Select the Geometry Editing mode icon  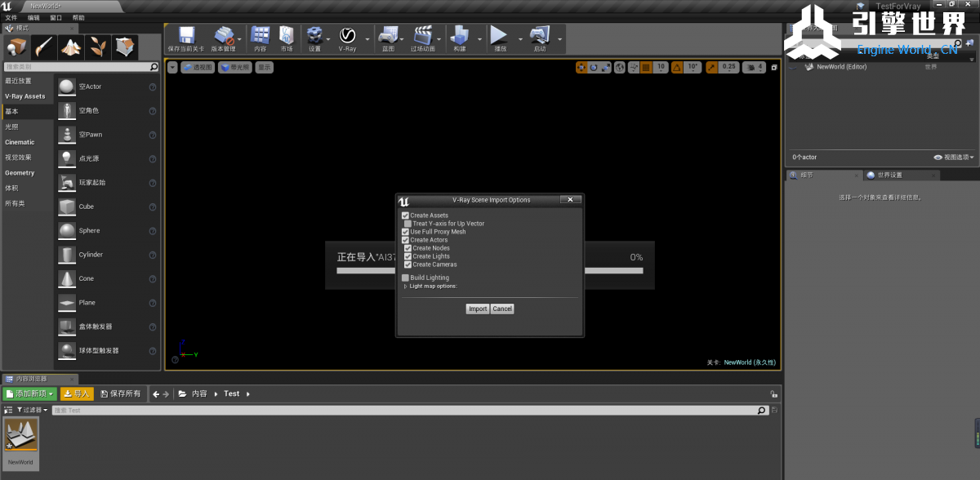click(125, 47)
